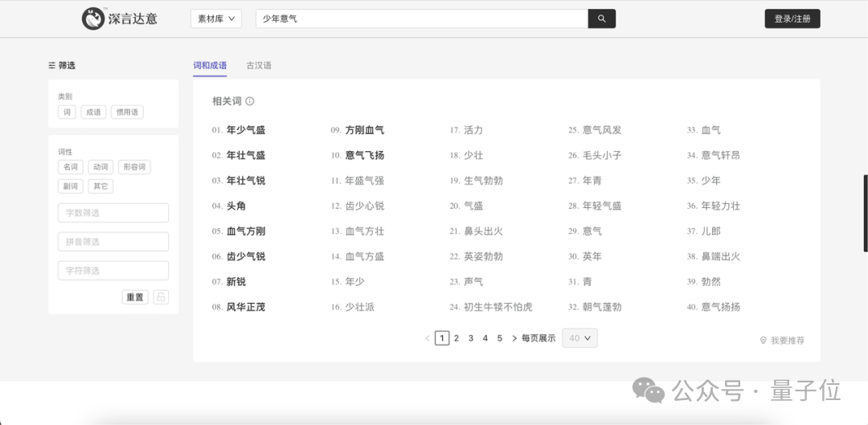Toggle the 惯用语 category filter
Viewport: 868px width, 425px height.
pyautogui.click(x=127, y=112)
